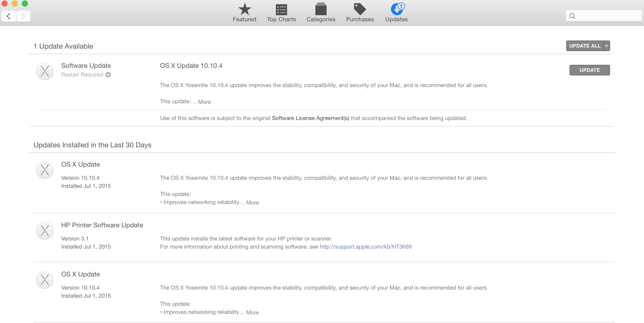Click in the search field
The width and height of the screenshot is (644, 323).
pyautogui.click(x=604, y=16)
